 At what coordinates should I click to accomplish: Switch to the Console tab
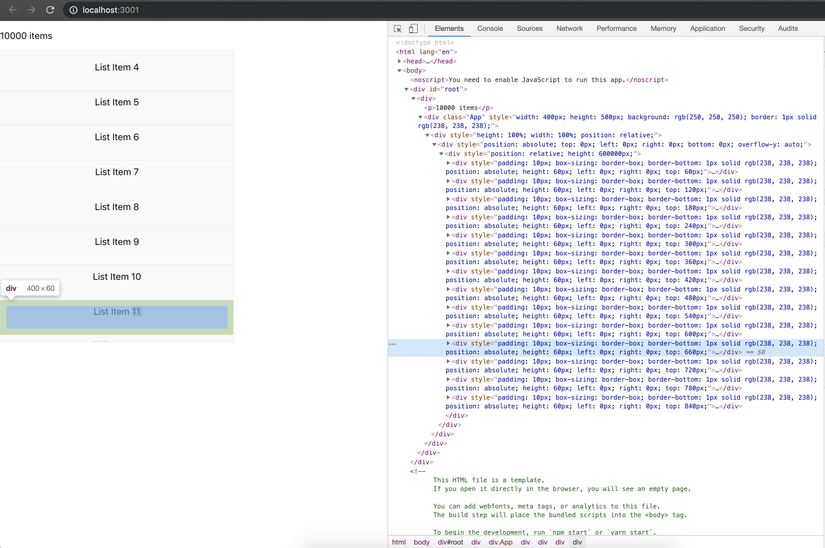[x=490, y=29]
